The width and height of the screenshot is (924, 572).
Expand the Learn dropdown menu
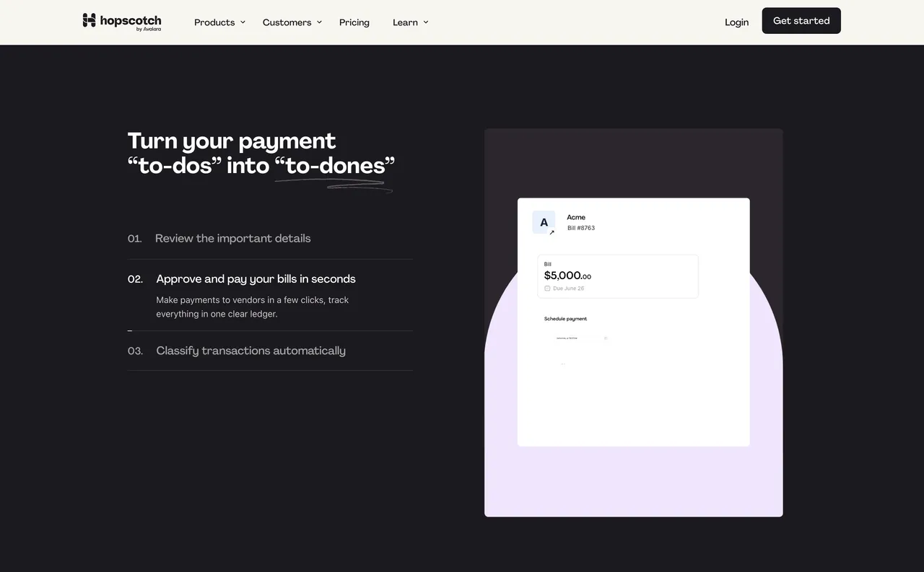(x=409, y=22)
